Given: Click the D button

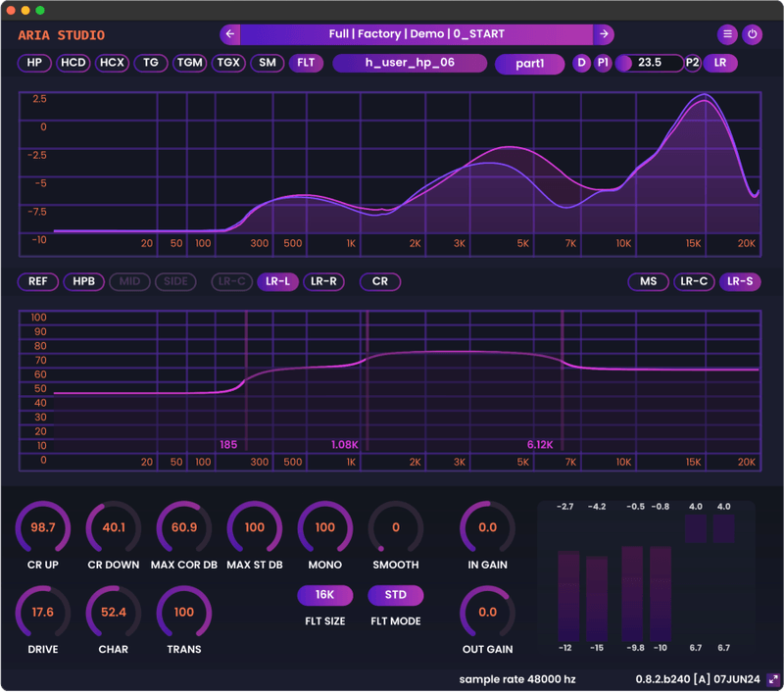Looking at the screenshot, I should (581, 63).
